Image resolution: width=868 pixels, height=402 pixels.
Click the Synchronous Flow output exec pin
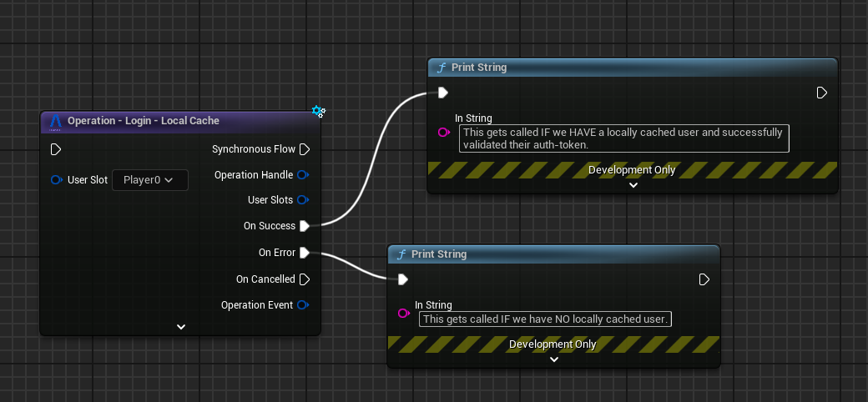[305, 150]
